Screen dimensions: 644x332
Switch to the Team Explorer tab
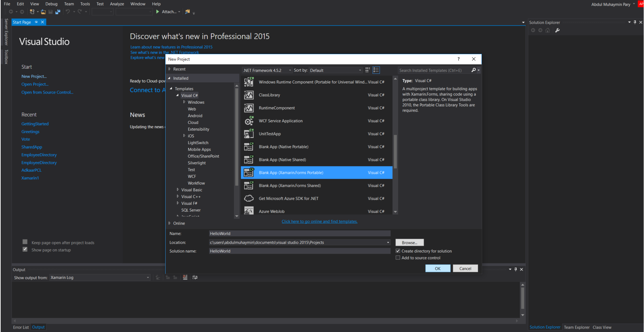(576, 327)
